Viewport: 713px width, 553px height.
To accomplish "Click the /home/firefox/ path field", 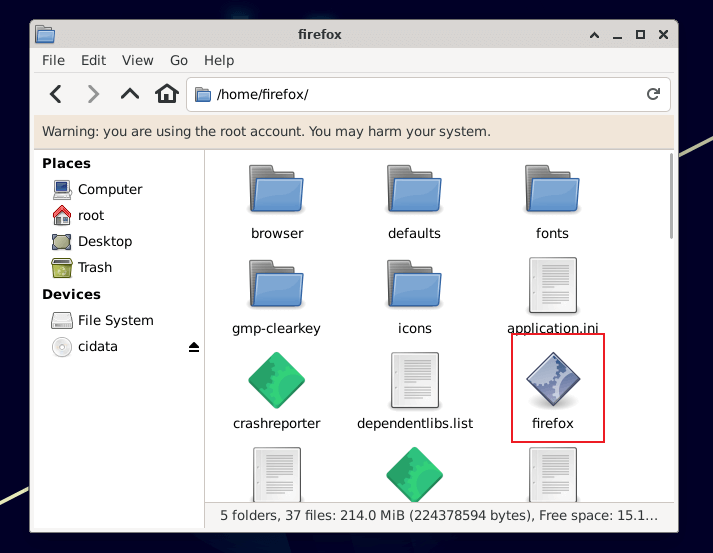I will pos(428,94).
